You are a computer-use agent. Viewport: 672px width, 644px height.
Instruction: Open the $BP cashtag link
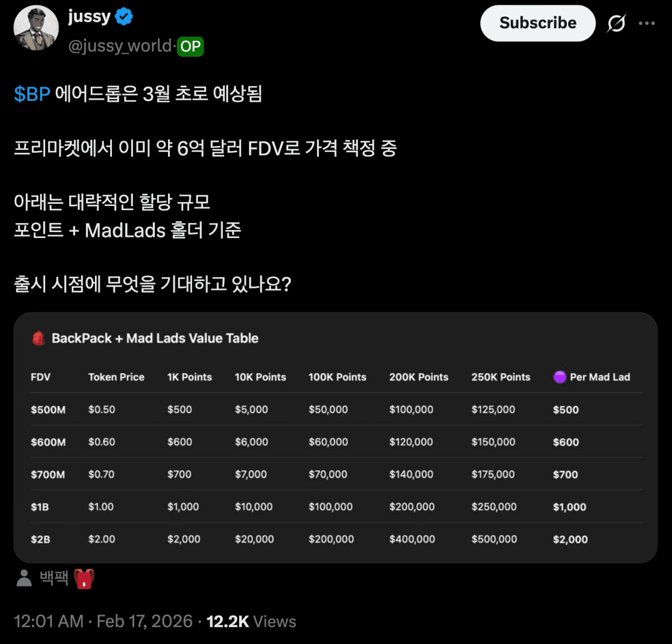tap(31, 94)
